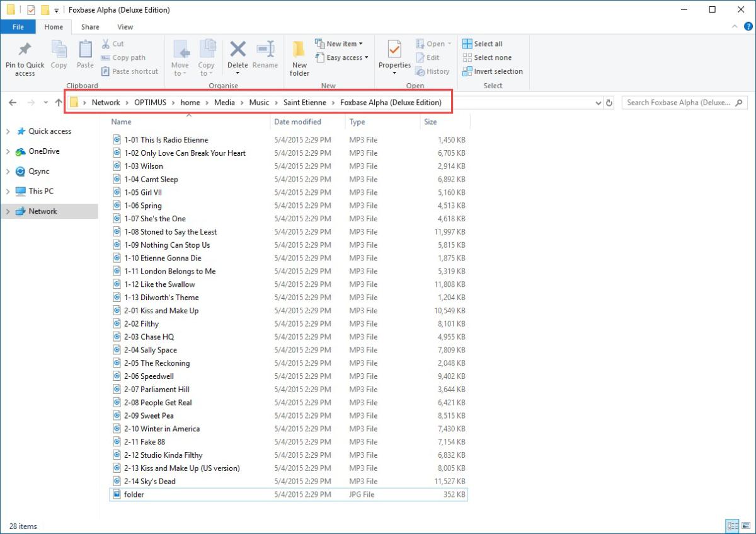
Task: Open the Properties checkmark icon
Action: point(394,49)
